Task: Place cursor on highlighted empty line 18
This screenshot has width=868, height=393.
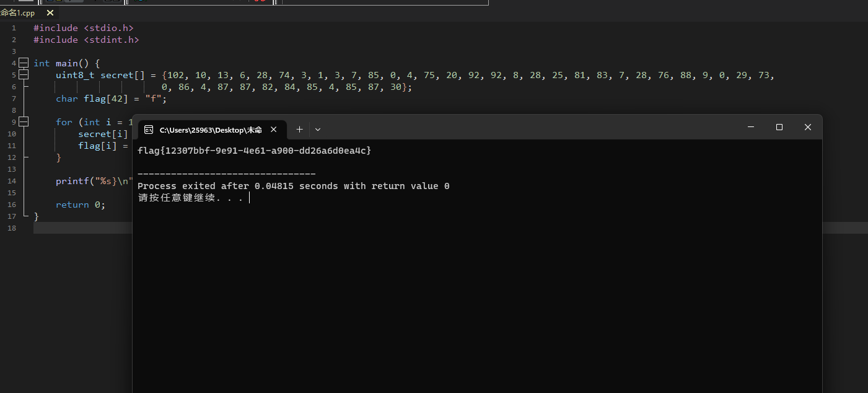Action: 83,228
